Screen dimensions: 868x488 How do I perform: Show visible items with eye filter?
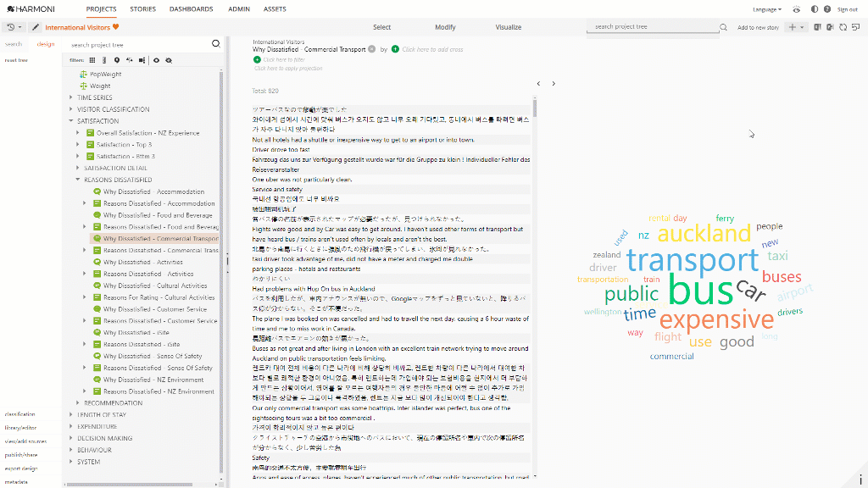[x=156, y=60]
